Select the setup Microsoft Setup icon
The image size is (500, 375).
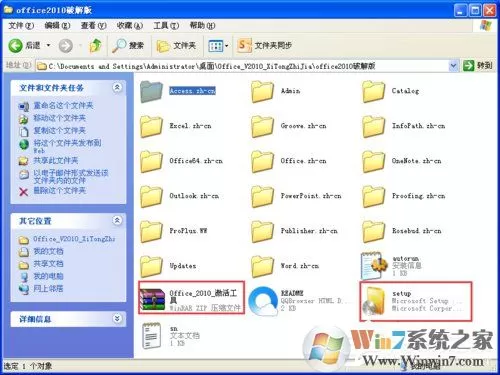pos(375,301)
